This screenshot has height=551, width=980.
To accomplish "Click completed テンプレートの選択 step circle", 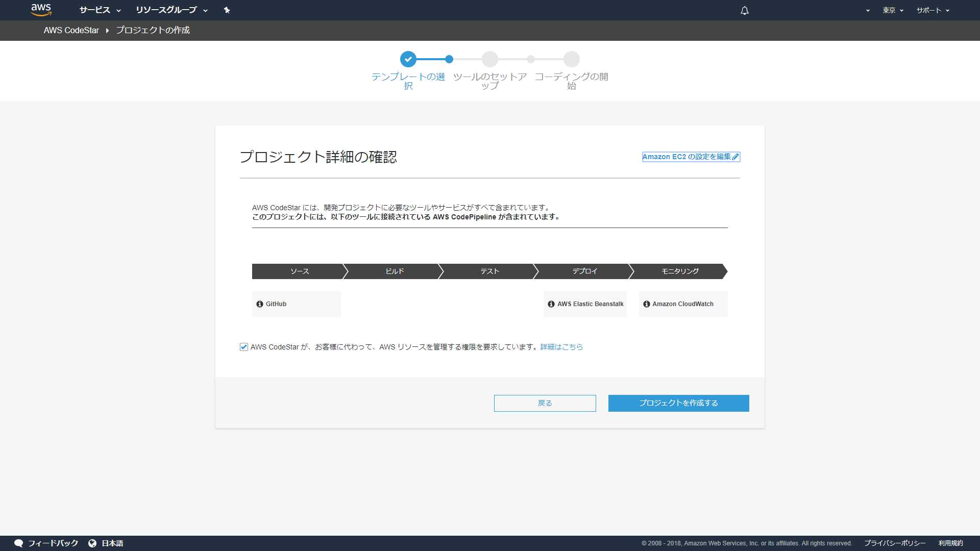I will (408, 59).
